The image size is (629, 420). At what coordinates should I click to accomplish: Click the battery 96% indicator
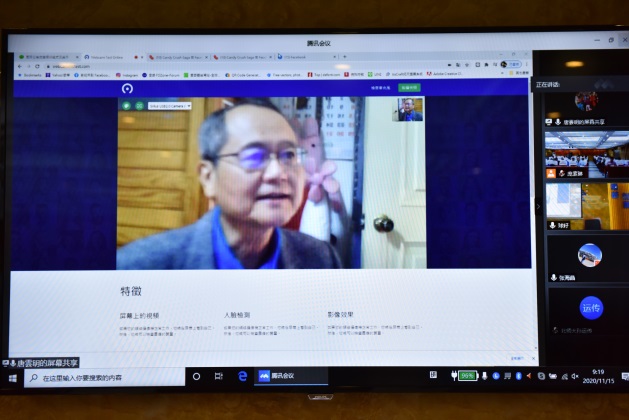coord(466,376)
